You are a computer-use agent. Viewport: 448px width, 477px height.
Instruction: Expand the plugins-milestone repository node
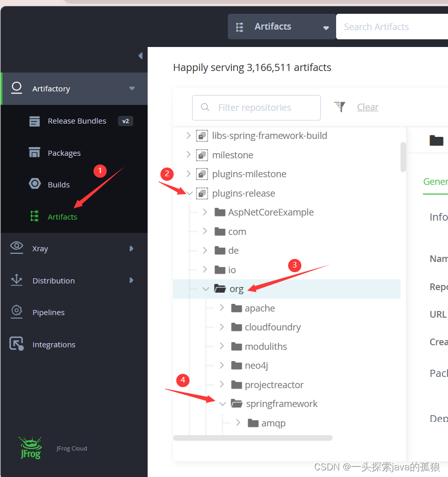[188, 174]
